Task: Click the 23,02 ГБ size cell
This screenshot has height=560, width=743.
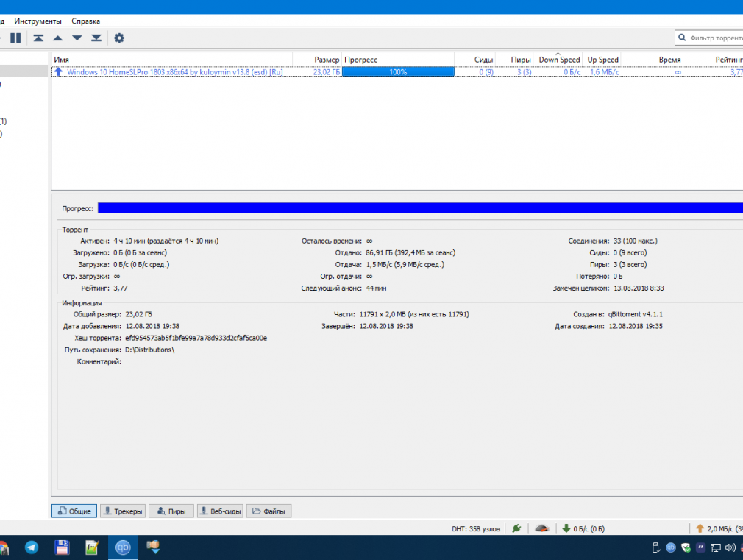Action: click(x=327, y=71)
